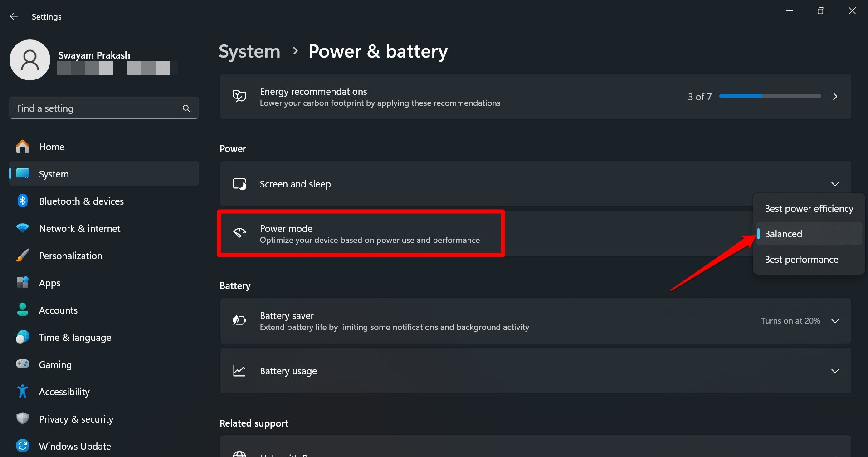Click the back arrow in Settings
This screenshot has height=457, width=868.
(x=14, y=16)
